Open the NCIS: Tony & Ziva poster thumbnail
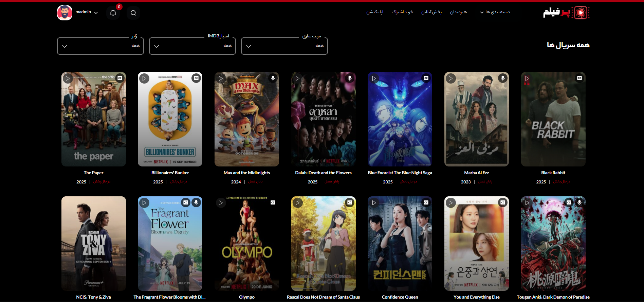644x302 pixels. pos(94,243)
